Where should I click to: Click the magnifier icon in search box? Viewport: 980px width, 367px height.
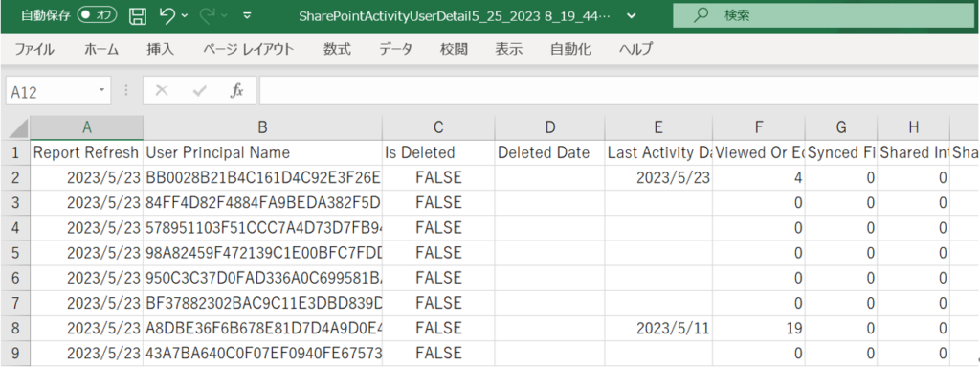pyautogui.click(x=702, y=15)
